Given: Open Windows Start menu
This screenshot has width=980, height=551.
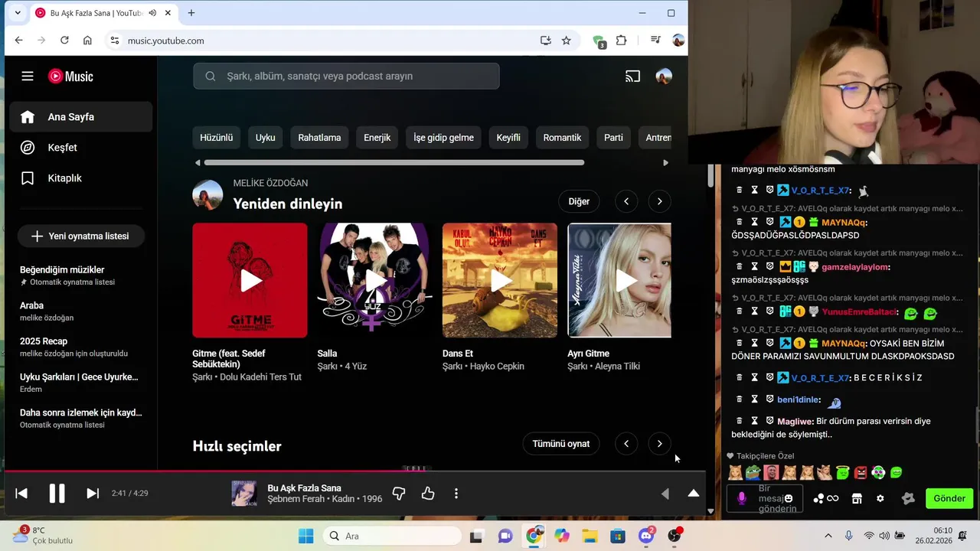Looking at the screenshot, I should pos(305,536).
